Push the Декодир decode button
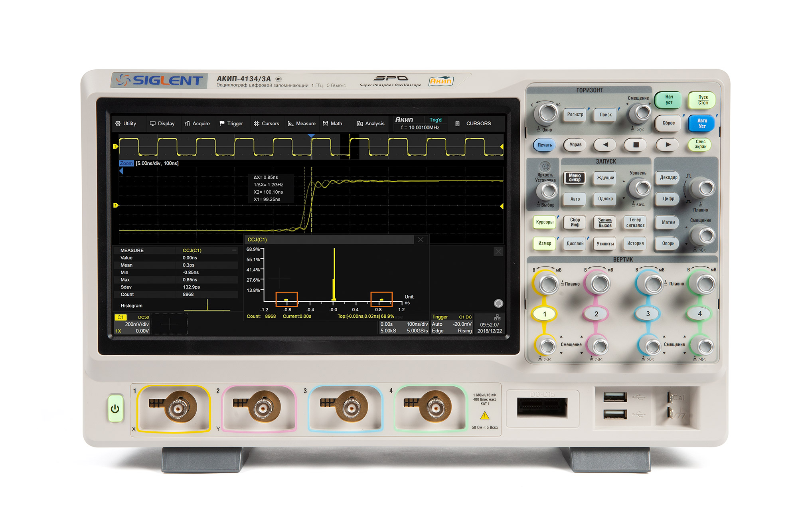Image resolution: width=798 pixels, height=532 pixels. [668, 177]
